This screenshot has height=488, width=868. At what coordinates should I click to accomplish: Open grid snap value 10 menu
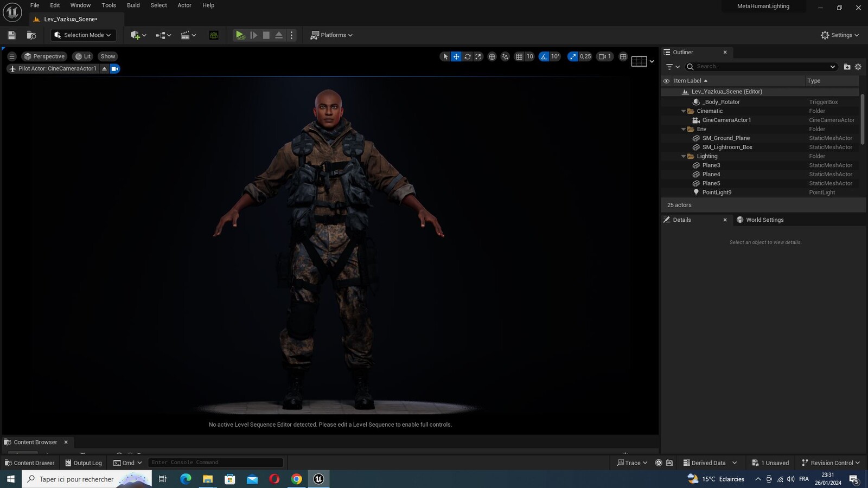click(x=530, y=56)
